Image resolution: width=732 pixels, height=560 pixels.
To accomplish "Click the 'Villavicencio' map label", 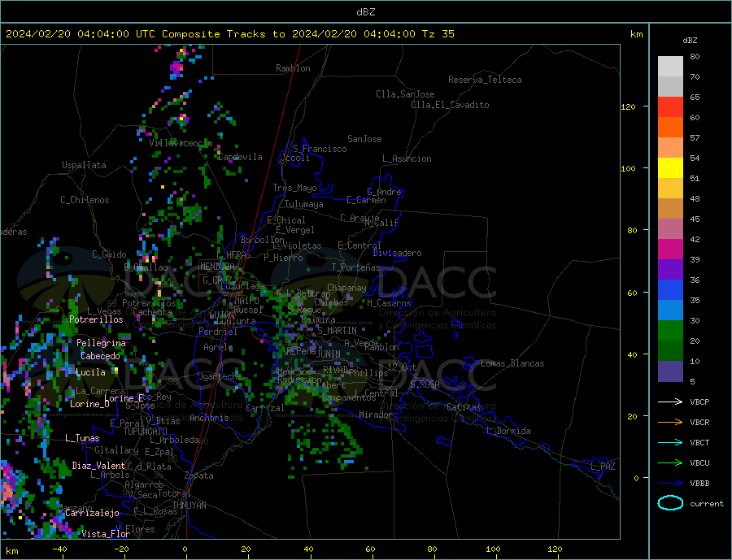I will click(181, 143).
